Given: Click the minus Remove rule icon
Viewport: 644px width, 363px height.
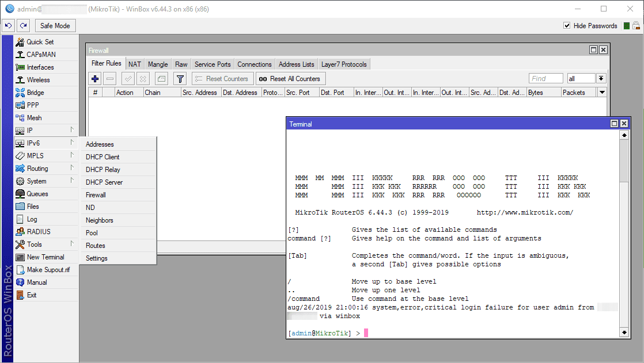Looking at the screenshot, I should point(109,78).
